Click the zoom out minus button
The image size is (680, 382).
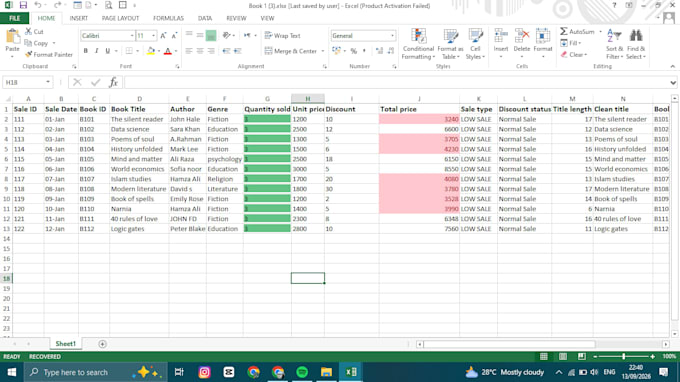(595, 356)
